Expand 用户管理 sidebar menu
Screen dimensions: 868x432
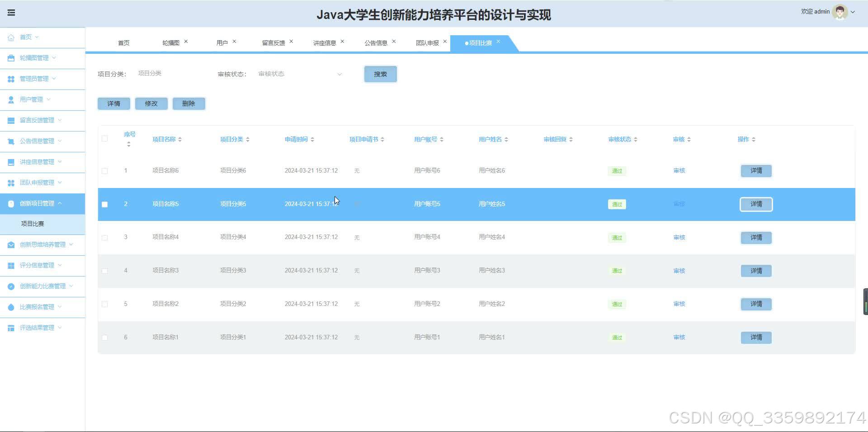(x=49, y=99)
